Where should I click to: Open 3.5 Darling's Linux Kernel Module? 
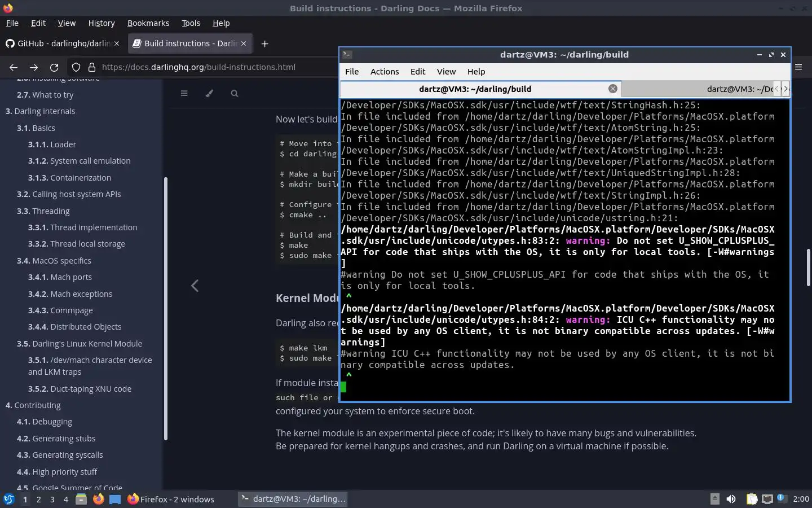coord(80,344)
